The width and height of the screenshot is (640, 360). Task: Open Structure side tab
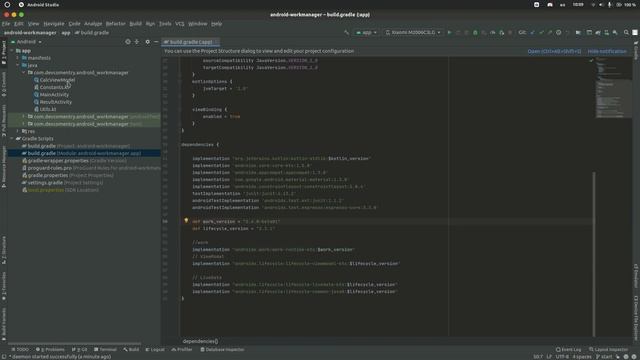pos(4,250)
